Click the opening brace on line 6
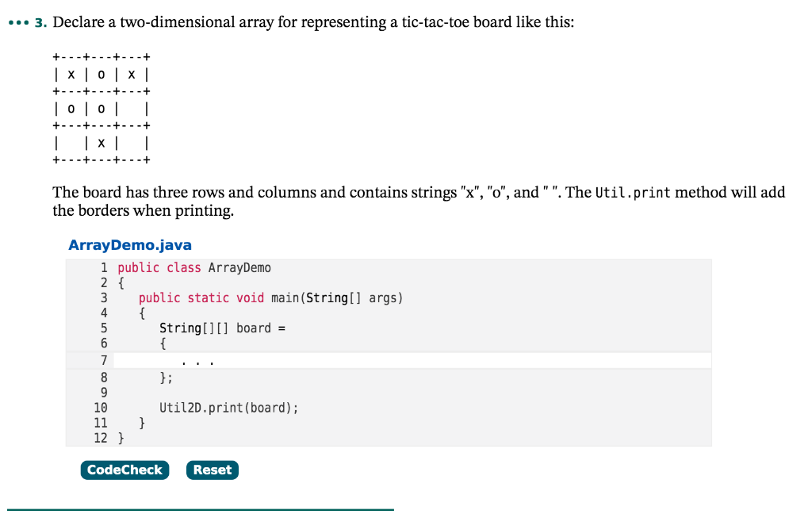The height and width of the screenshot is (518, 812). [x=162, y=343]
